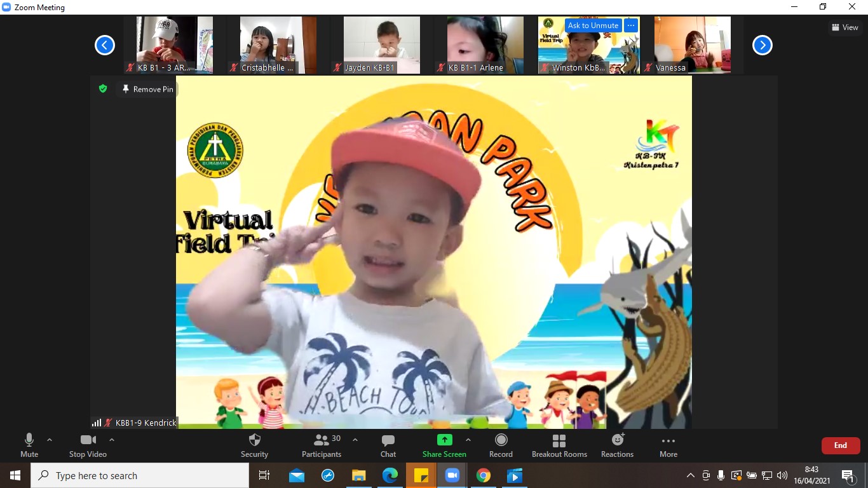Open Sticky Notes from taskbar
Screen dimensions: 868x488
(x=421, y=475)
